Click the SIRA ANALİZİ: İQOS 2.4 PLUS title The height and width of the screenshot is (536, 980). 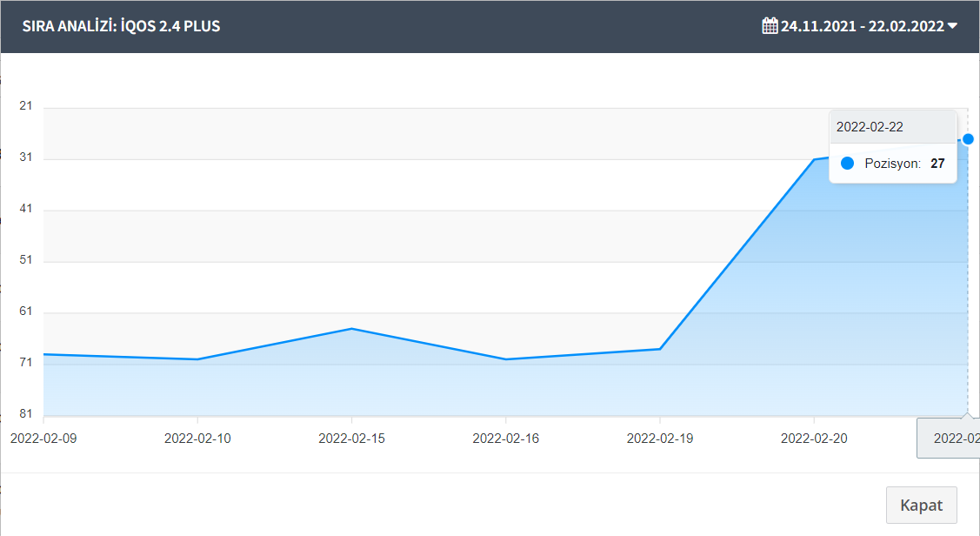coord(121,26)
